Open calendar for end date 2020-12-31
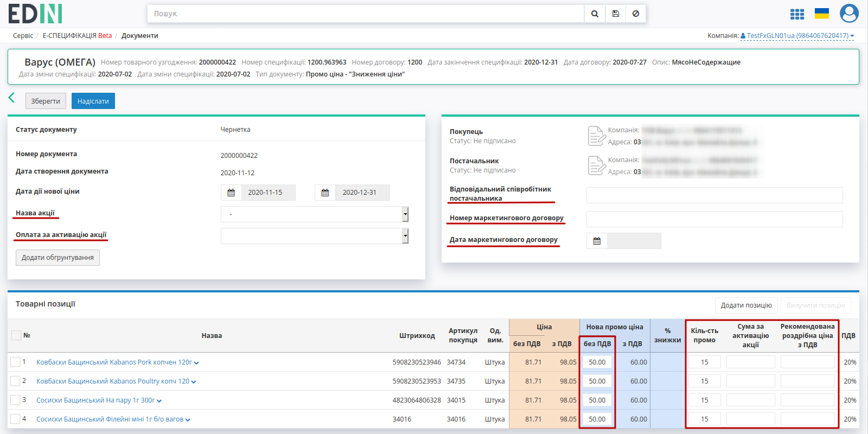 click(x=325, y=193)
